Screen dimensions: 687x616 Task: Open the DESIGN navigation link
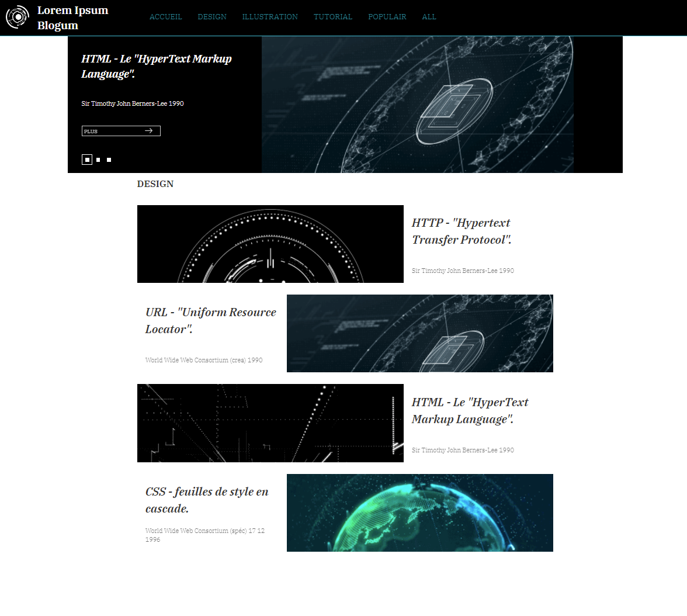[x=212, y=17]
